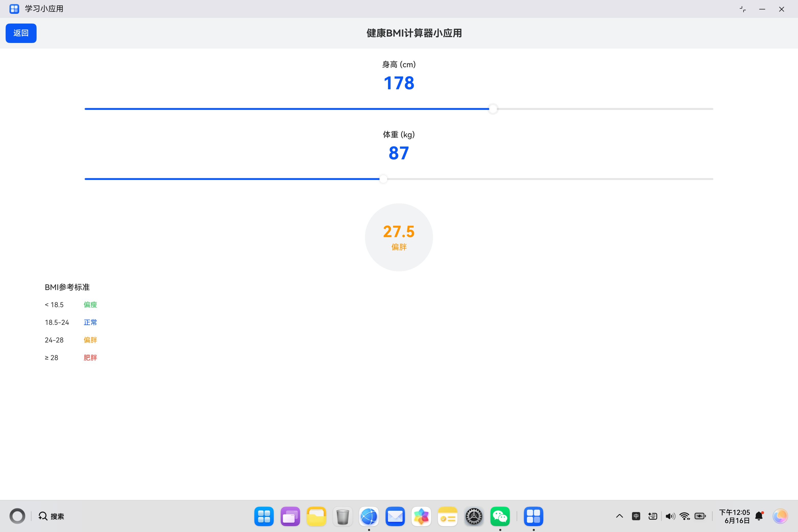The height and width of the screenshot is (532, 798).
Task: Open the circular start launcher icon
Action: tap(17, 516)
